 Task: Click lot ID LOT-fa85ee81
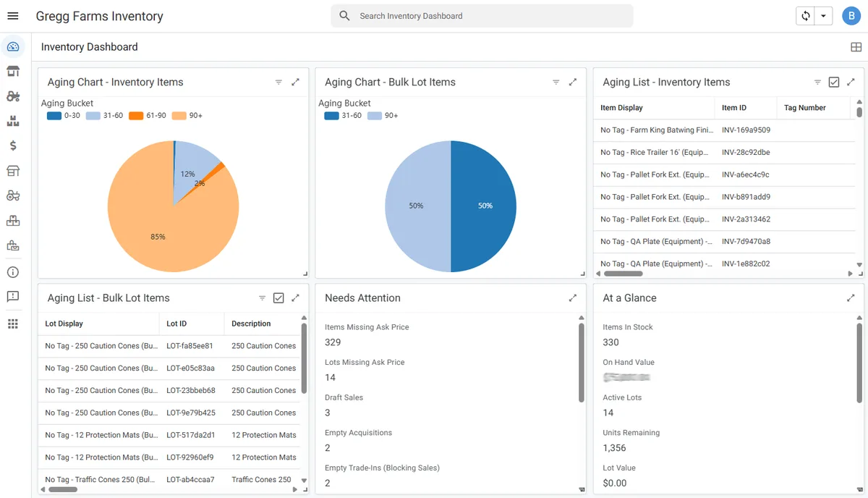pyautogui.click(x=190, y=346)
